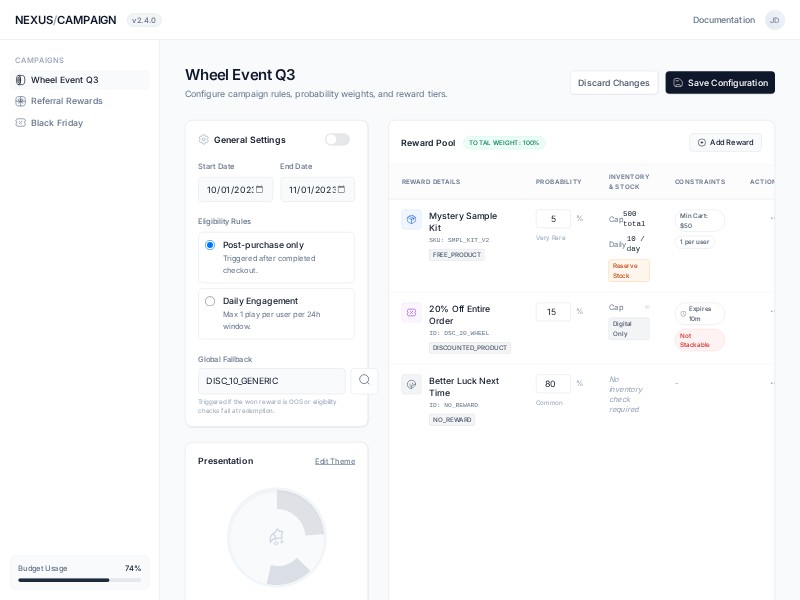Screen dimensions: 800x600
Task: Click the Total Weight 100% badge
Action: pos(504,143)
